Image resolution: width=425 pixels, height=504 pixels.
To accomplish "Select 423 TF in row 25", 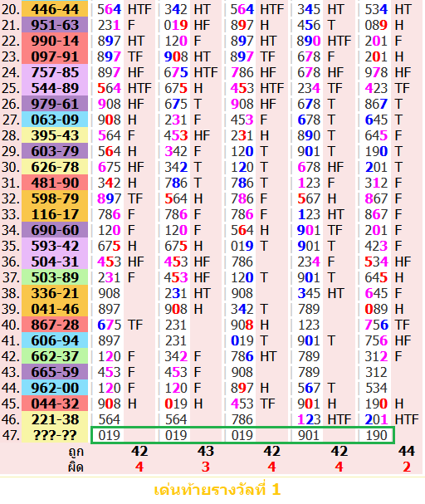I will point(388,88).
